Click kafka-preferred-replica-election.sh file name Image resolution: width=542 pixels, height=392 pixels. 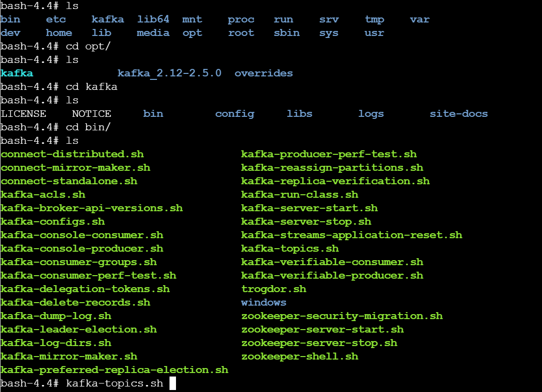coord(114,370)
